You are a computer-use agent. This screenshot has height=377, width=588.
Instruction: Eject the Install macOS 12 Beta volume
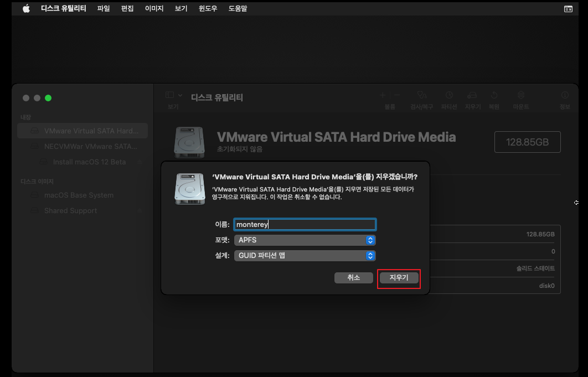pos(140,162)
